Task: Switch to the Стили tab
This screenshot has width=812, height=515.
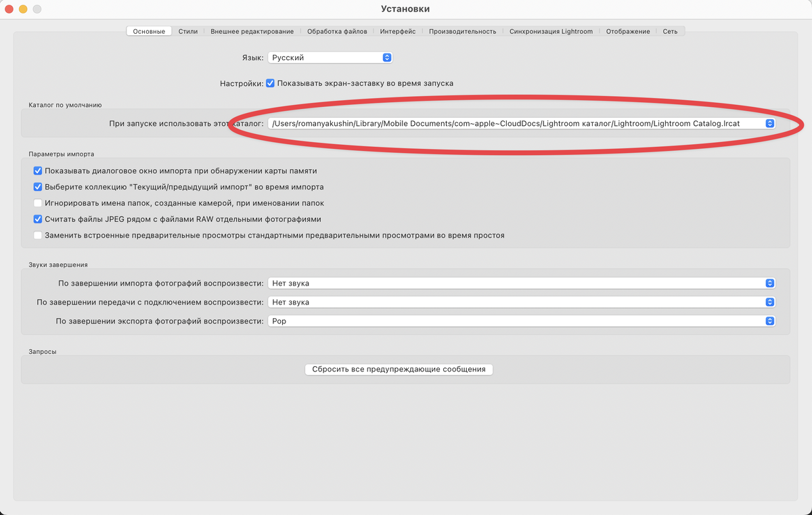Action: coord(188,31)
